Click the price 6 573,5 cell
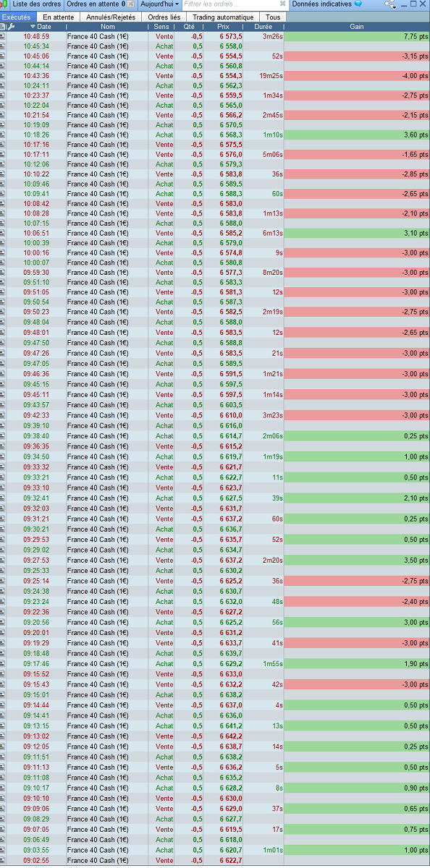The image size is (430, 868). pos(224,36)
